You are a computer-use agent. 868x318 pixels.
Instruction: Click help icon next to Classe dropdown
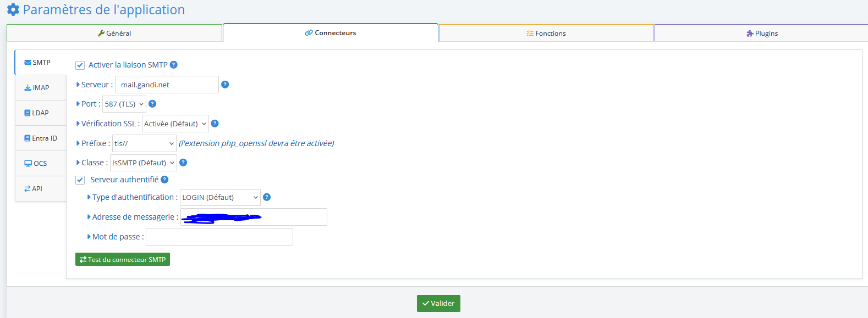pyautogui.click(x=183, y=163)
